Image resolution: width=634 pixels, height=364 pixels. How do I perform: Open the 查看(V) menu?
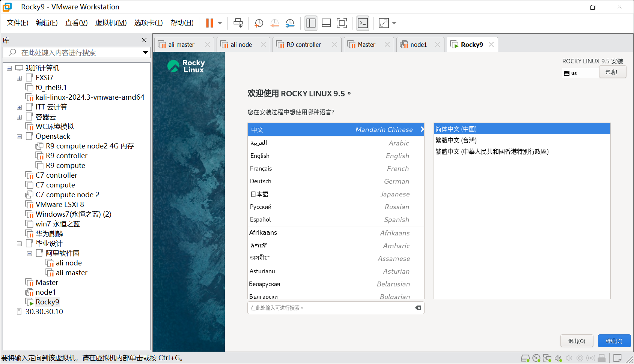[77, 23]
